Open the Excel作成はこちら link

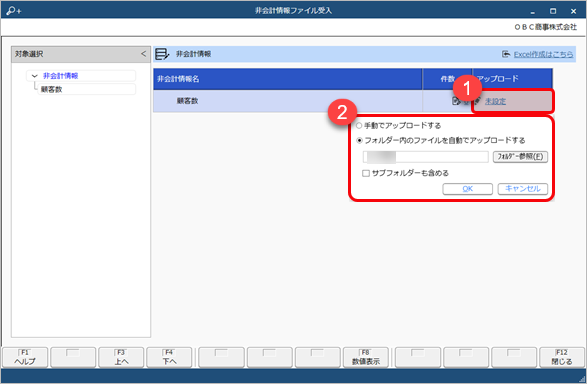coord(543,54)
